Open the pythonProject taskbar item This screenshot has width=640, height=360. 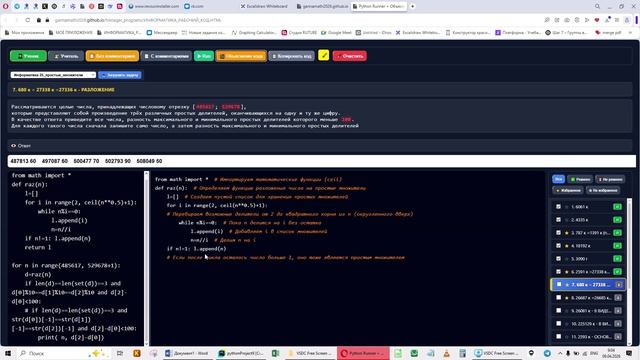pyautogui.click(x=241, y=353)
